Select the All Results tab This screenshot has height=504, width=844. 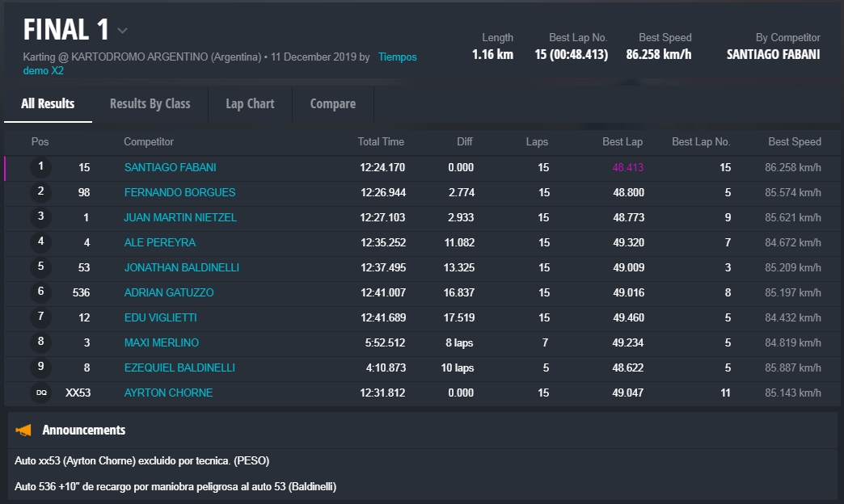(x=48, y=103)
